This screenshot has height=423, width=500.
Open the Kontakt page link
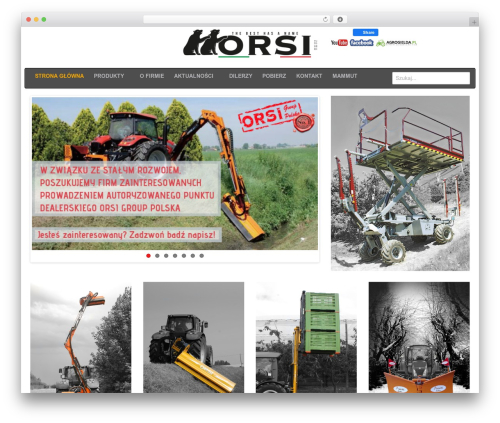point(309,76)
